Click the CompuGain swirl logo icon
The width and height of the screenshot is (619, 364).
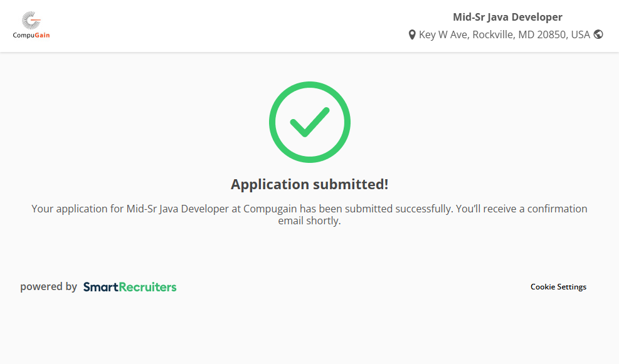coord(31,21)
